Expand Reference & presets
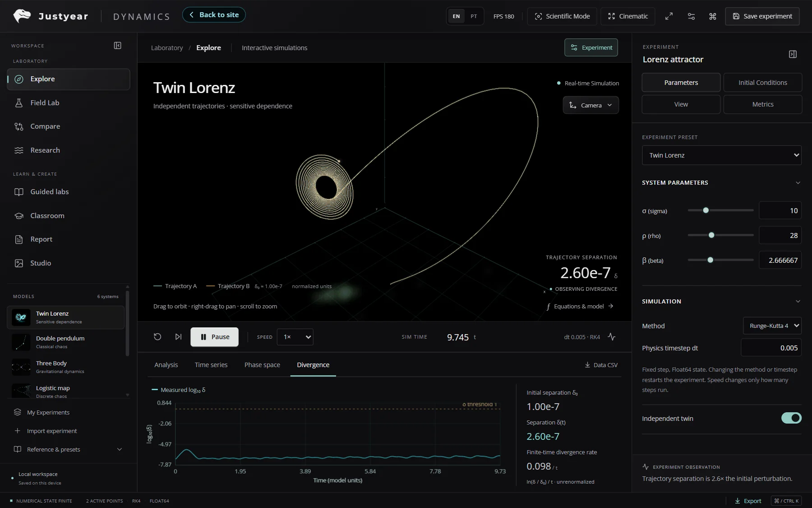812x508 pixels. (68, 449)
